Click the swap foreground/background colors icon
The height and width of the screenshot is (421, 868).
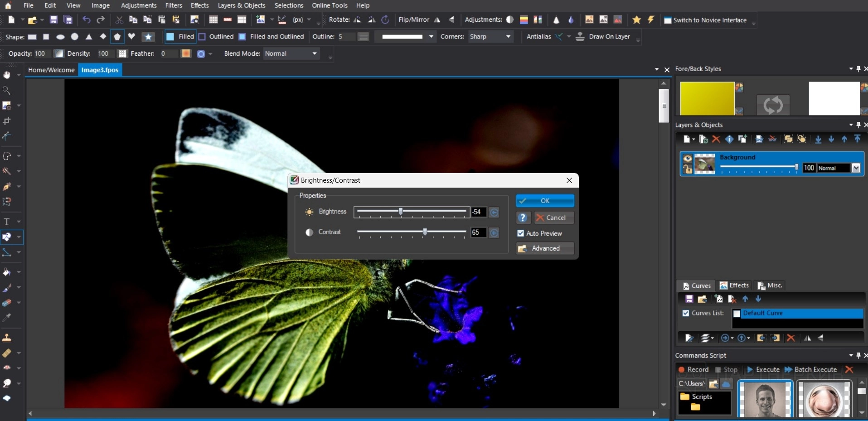point(773,105)
